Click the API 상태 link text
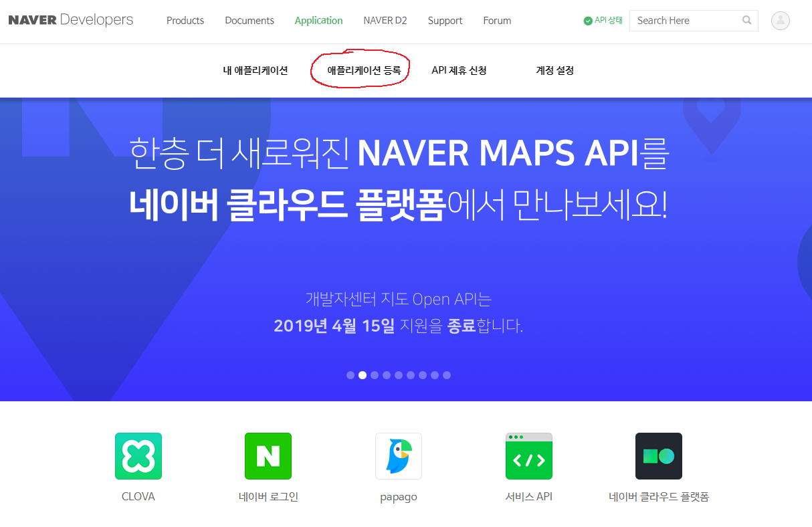Image resolution: width=812 pixels, height=527 pixels. pos(609,21)
